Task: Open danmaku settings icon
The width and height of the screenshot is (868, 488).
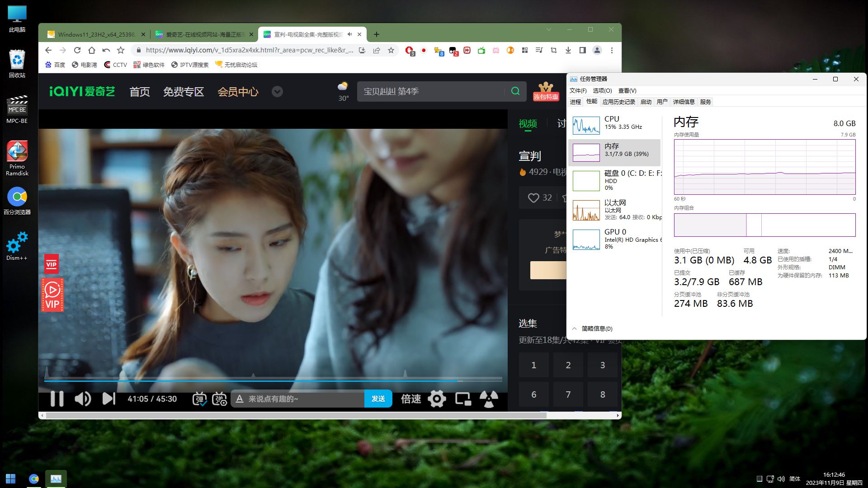Action: pos(220,399)
